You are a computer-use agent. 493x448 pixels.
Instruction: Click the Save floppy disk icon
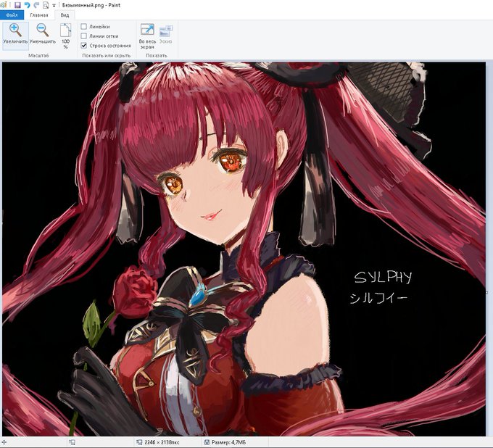(x=17, y=5)
